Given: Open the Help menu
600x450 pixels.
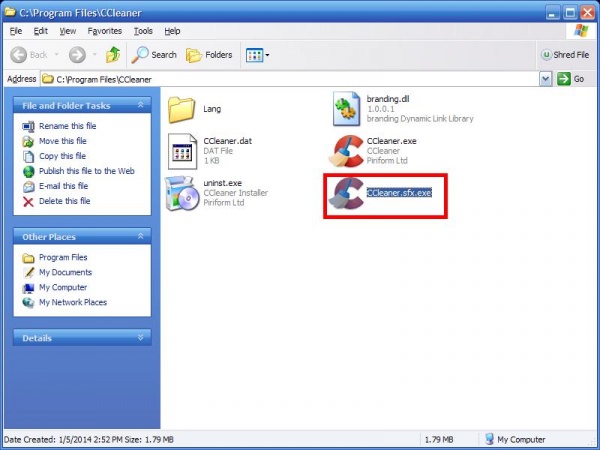Looking at the screenshot, I should point(172,31).
